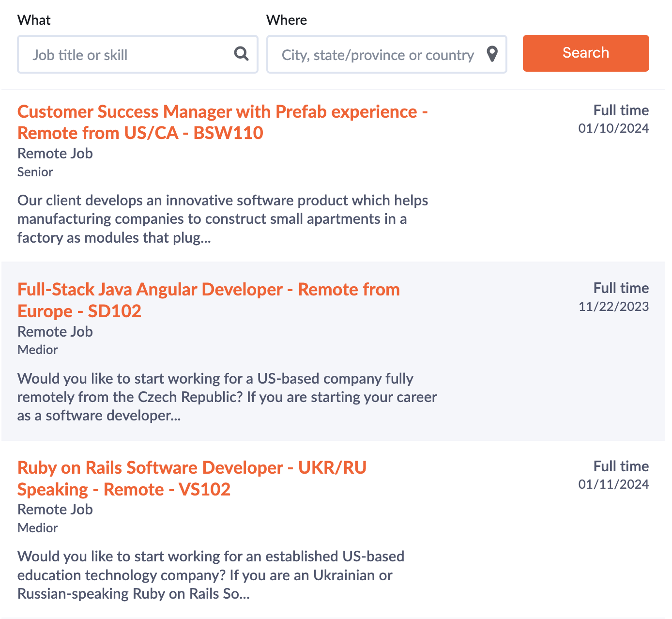Click 'Remote Job' under Customer Success Manager
This screenshot has height=619, width=672.
pyautogui.click(x=55, y=154)
